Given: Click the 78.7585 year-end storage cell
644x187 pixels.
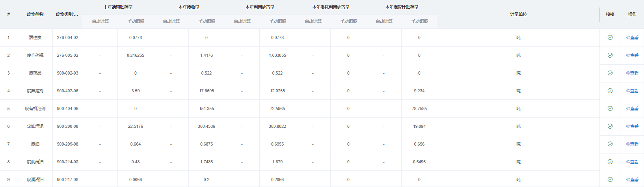Looking at the screenshot, I should point(419,108).
